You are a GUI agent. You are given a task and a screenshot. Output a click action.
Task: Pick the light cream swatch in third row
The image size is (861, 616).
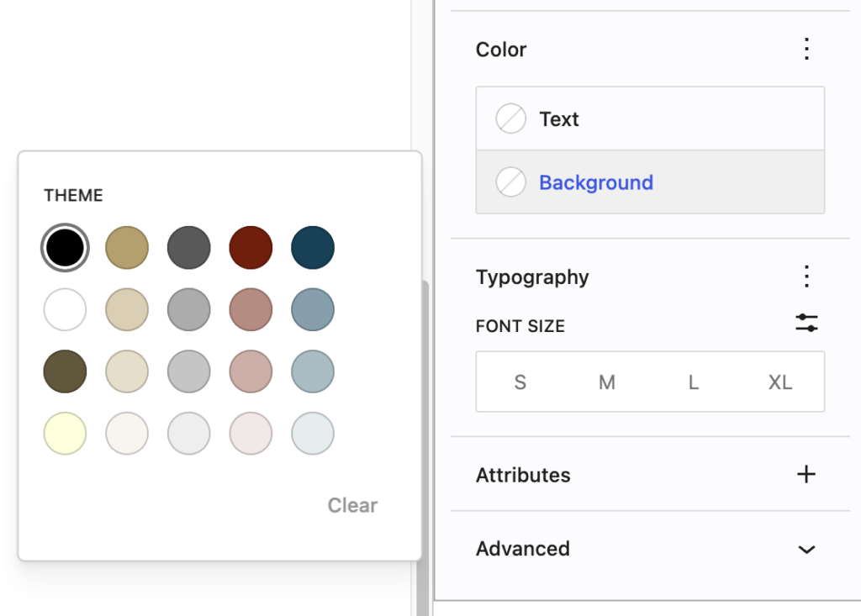click(x=127, y=371)
